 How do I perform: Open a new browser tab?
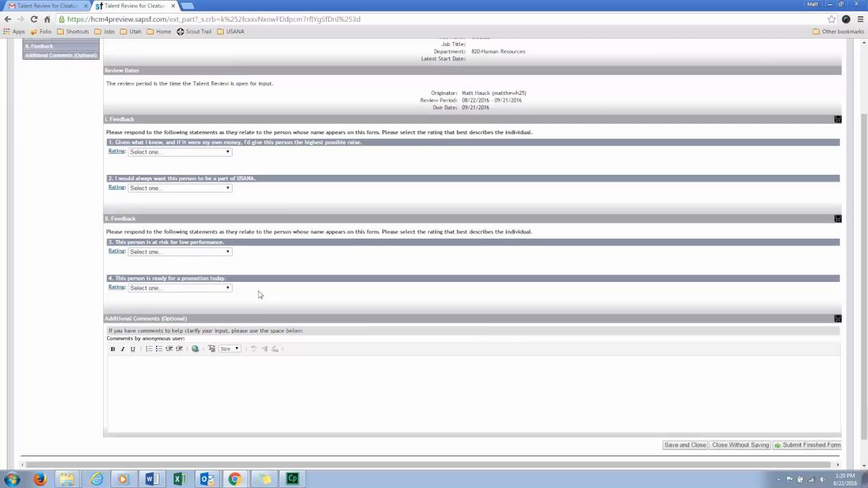coord(187,5)
